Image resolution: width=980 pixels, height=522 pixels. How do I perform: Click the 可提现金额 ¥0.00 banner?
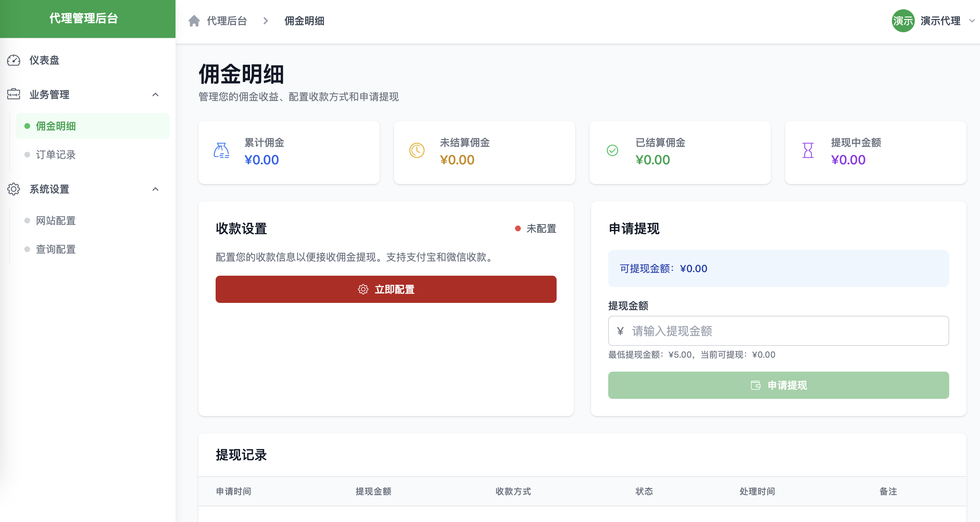(778, 269)
